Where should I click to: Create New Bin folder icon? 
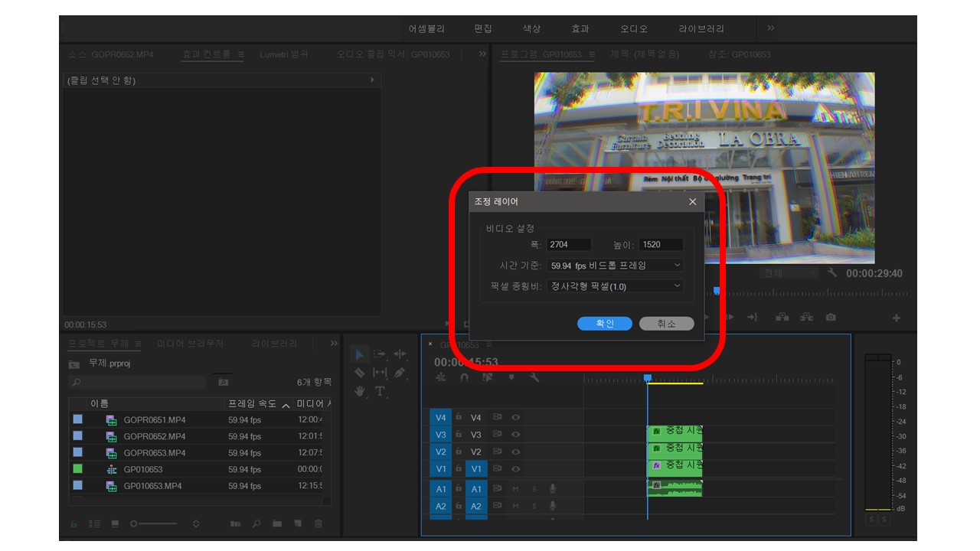pyautogui.click(x=277, y=524)
